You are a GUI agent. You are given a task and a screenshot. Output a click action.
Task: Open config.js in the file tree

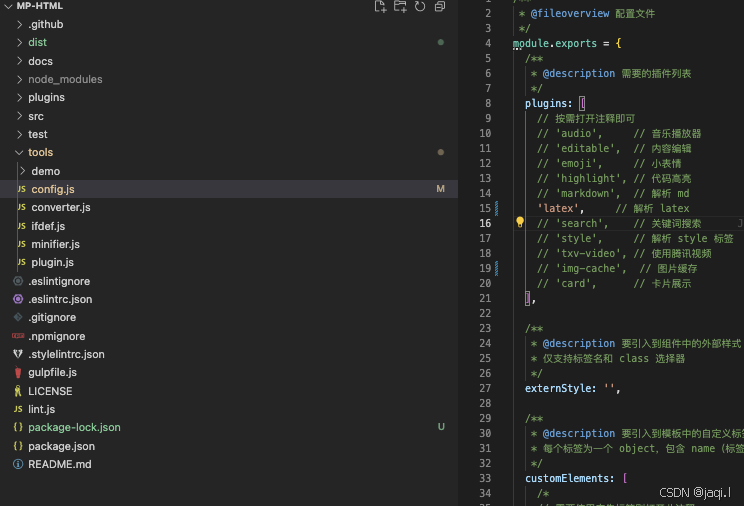coord(53,189)
